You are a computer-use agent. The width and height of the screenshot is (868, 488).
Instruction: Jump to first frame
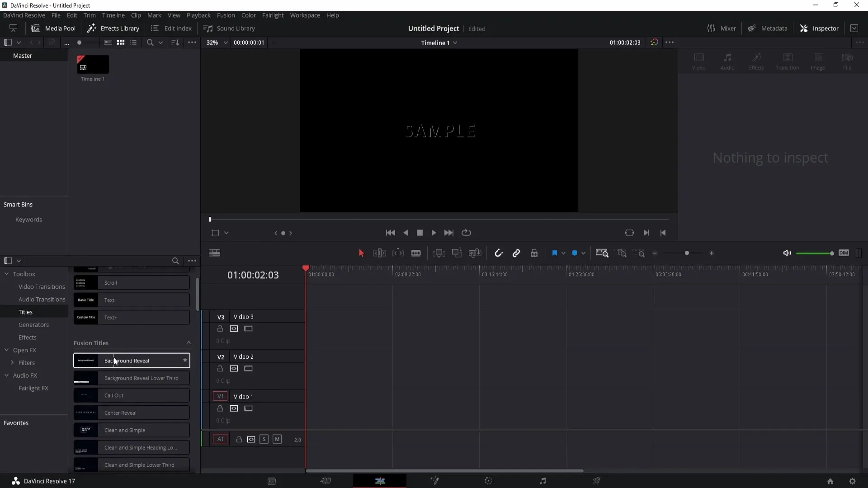coord(391,233)
